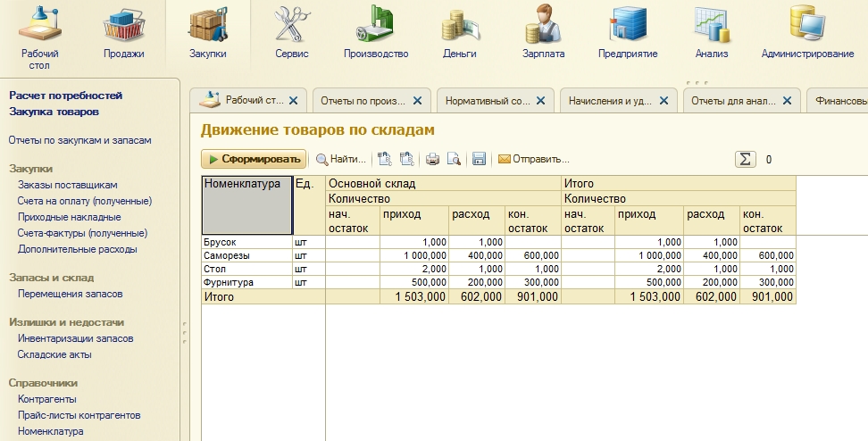Select the Ед. column header cell

pyautogui.click(x=309, y=205)
